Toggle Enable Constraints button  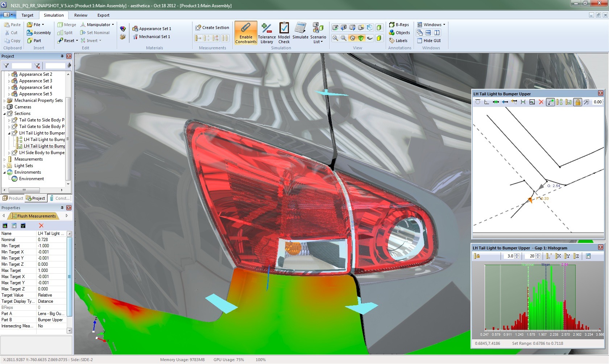[x=246, y=33]
